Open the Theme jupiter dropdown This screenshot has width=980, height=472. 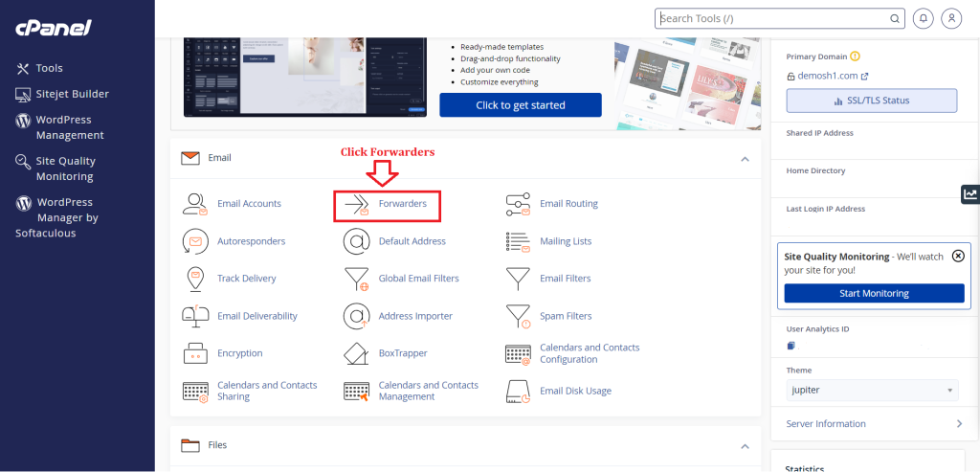coord(872,390)
